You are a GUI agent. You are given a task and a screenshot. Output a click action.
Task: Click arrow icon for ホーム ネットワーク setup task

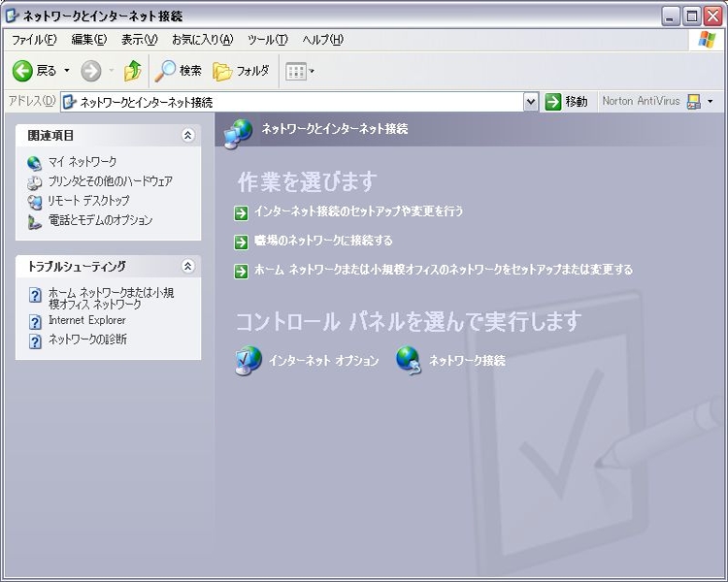pyautogui.click(x=241, y=271)
